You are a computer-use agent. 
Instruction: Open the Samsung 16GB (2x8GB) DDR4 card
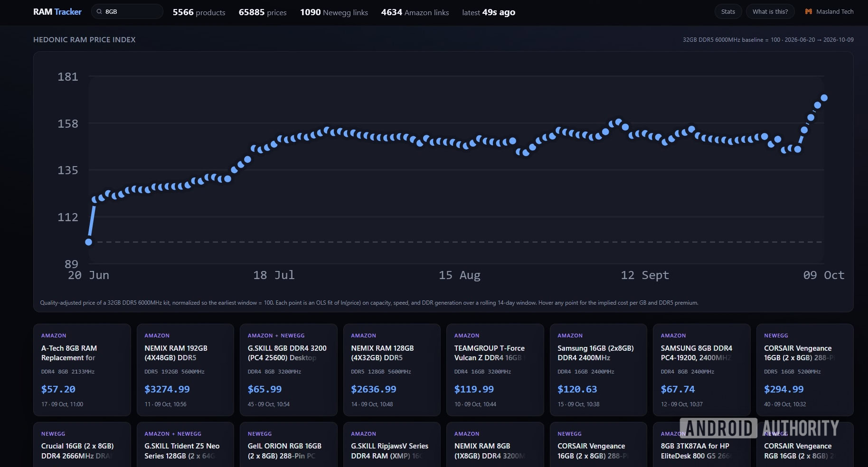pyautogui.click(x=598, y=370)
